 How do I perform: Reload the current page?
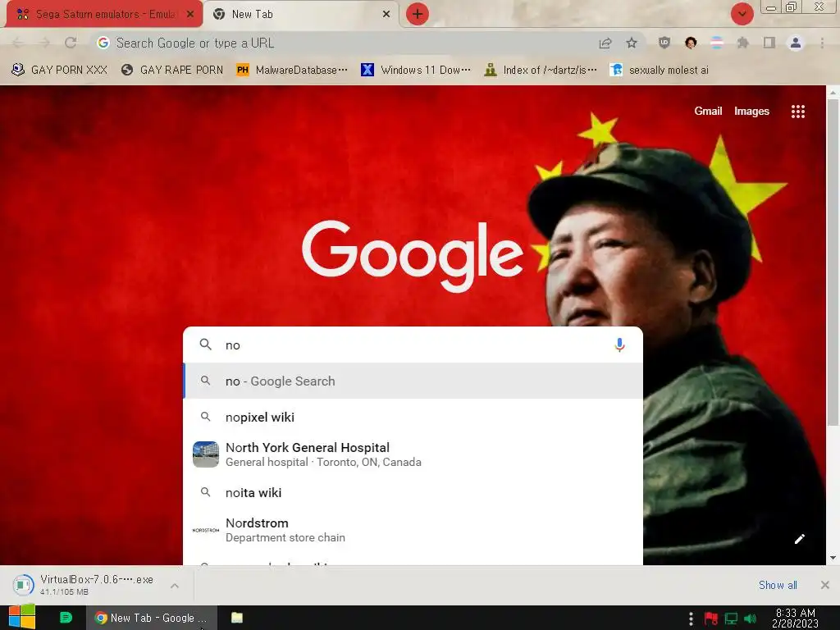(x=71, y=43)
